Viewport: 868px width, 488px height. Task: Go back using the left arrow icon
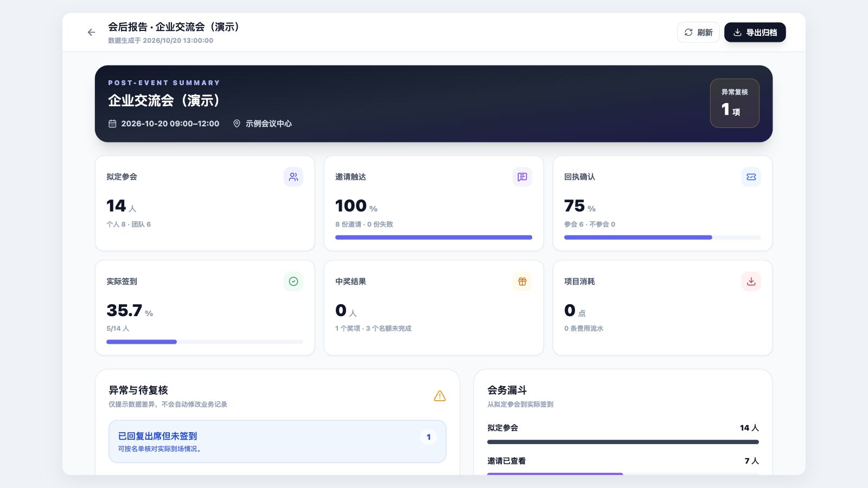click(91, 33)
